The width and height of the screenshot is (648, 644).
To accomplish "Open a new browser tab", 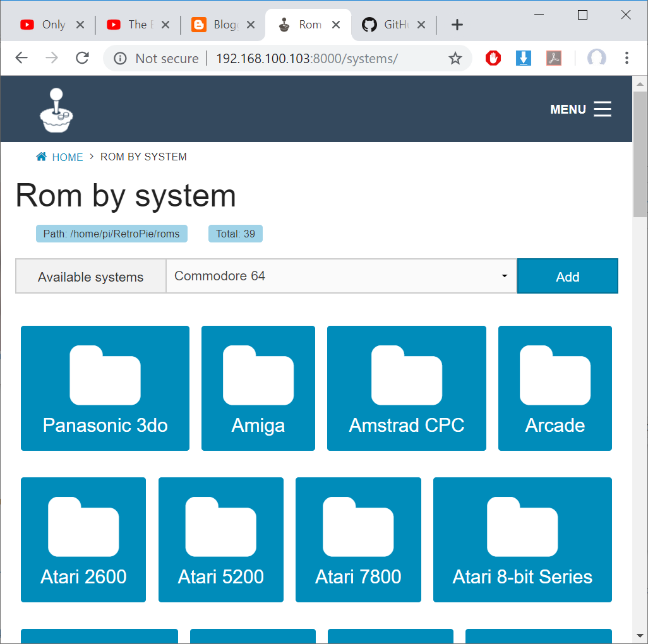I will point(457,25).
